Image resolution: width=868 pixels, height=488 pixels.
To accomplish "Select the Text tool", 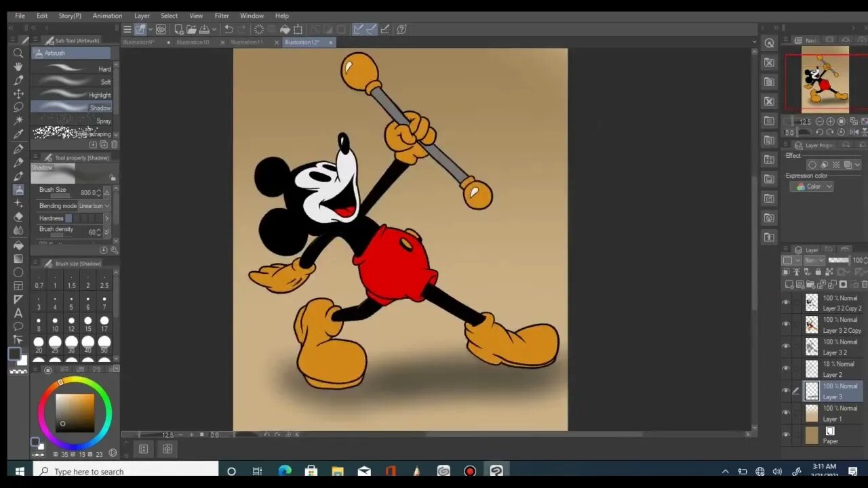I will (18, 313).
